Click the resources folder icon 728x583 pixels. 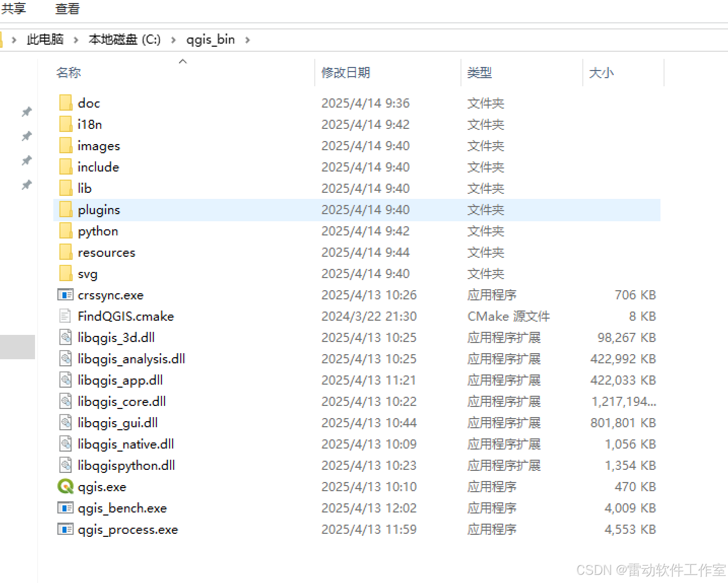point(65,252)
